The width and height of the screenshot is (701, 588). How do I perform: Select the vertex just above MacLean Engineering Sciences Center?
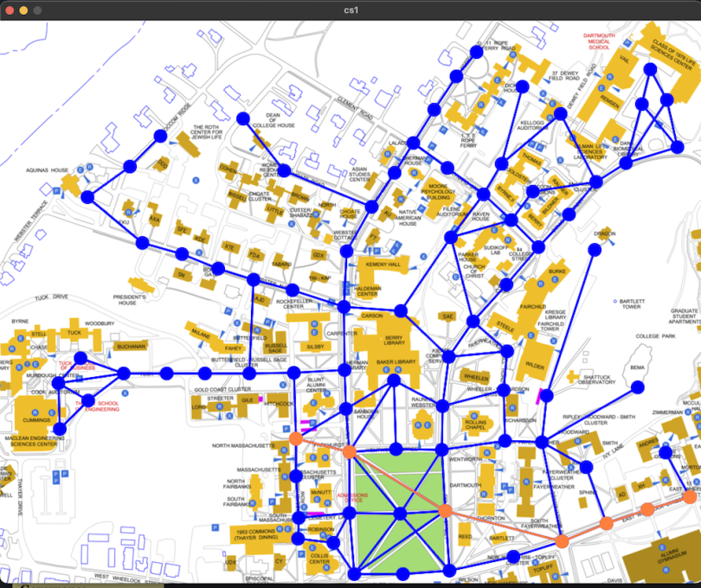click(60, 430)
